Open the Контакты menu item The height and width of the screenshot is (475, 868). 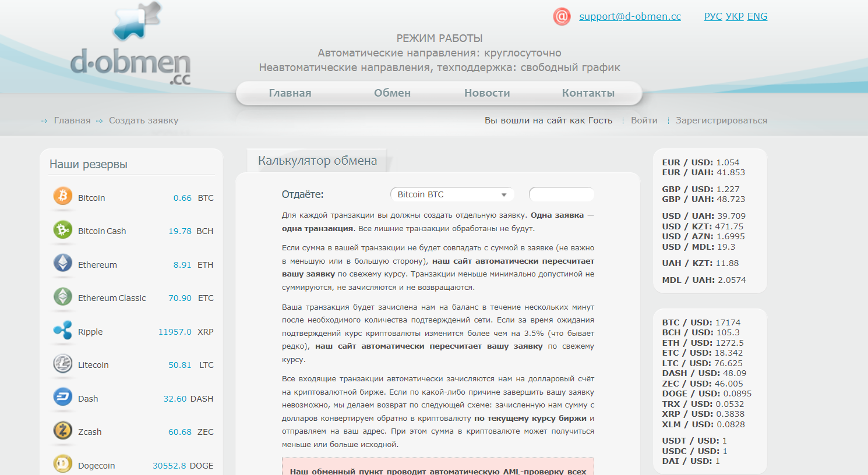[x=588, y=93]
